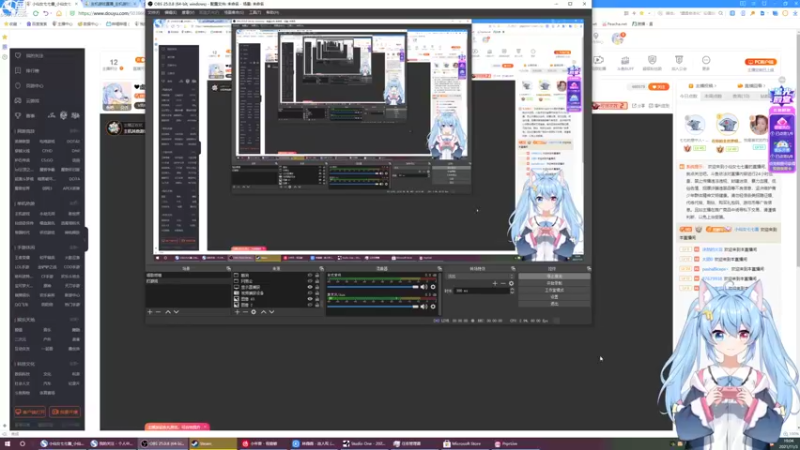
Task: Remove selected source with the minus icon
Action: [x=245, y=312]
